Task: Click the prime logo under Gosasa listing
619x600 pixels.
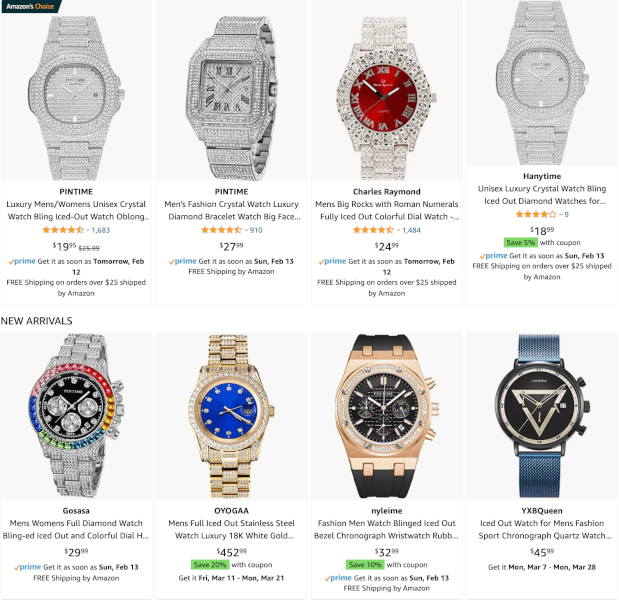Action: (28, 567)
